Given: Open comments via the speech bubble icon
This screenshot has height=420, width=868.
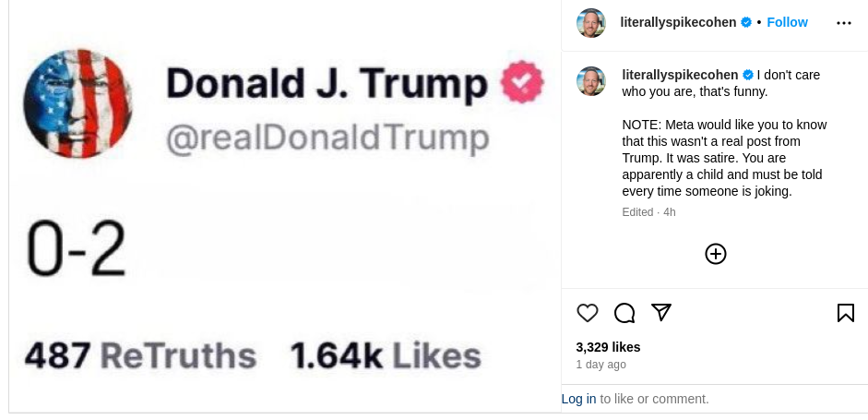Looking at the screenshot, I should pos(624,313).
